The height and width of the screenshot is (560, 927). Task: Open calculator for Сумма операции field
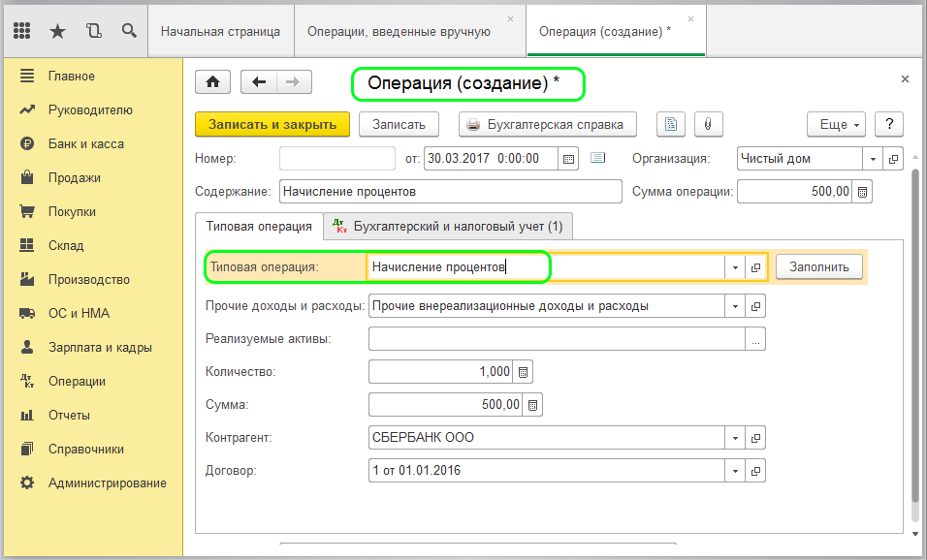tap(862, 192)
